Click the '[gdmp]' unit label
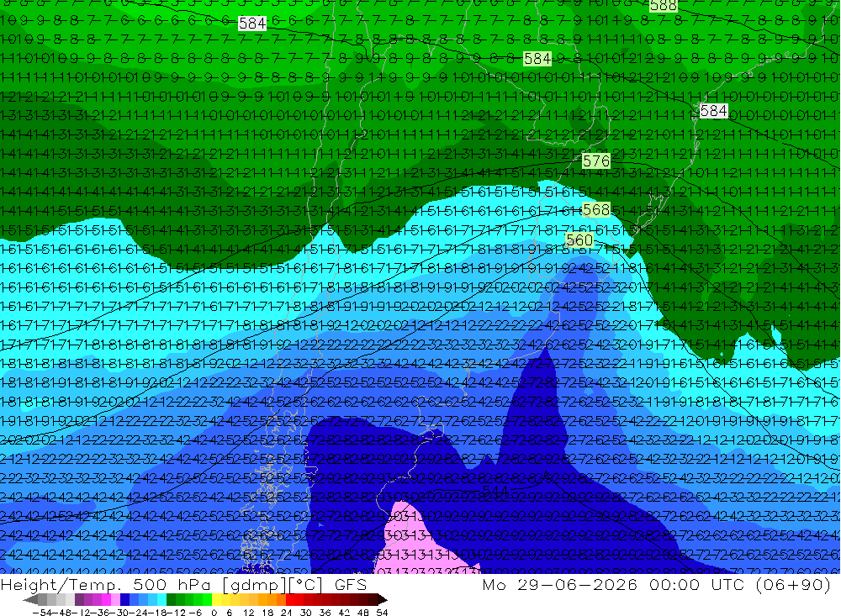841x616 pixels. [x=254, y=585]
